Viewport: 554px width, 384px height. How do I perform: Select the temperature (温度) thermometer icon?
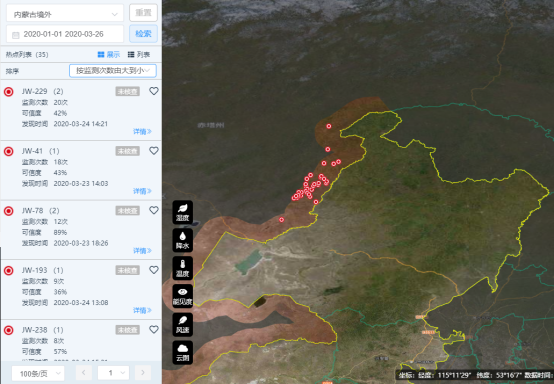click(x=183, y=268)
